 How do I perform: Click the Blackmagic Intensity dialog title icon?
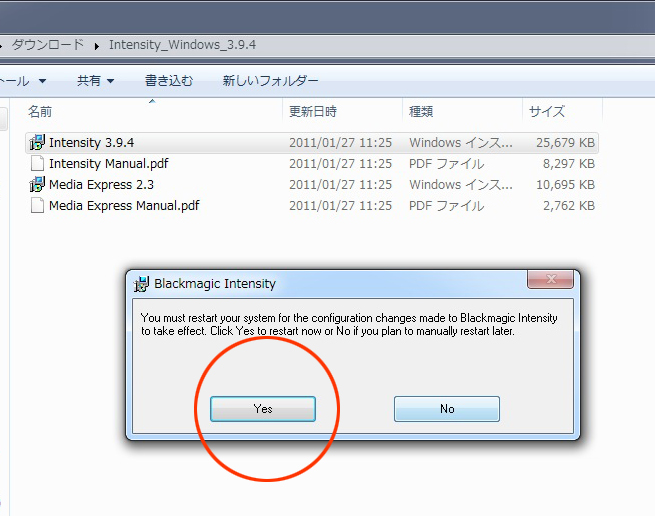coord(141,284)
